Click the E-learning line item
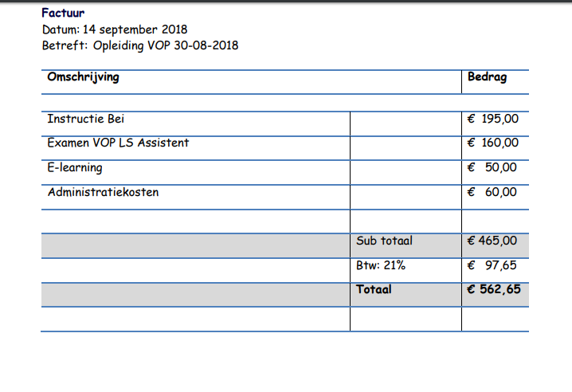572x392 pixels. point(75,168)
